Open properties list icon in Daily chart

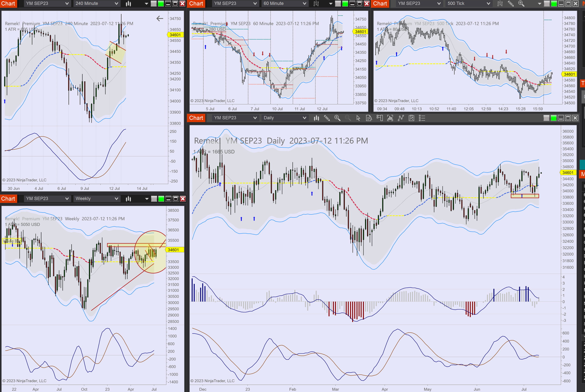422,118
